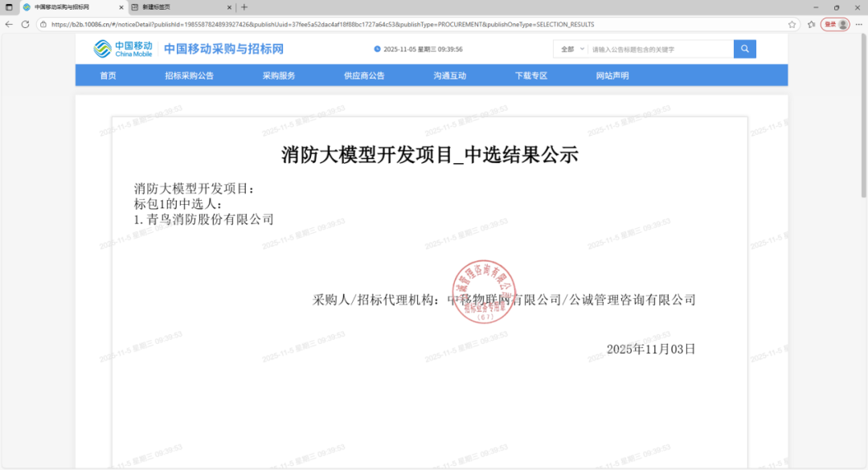Viewport: 868px width, 470px height.
Task: Click the timestamp 2025-11-05 星期三 09:39:56
Action: [x=423, y=49]
